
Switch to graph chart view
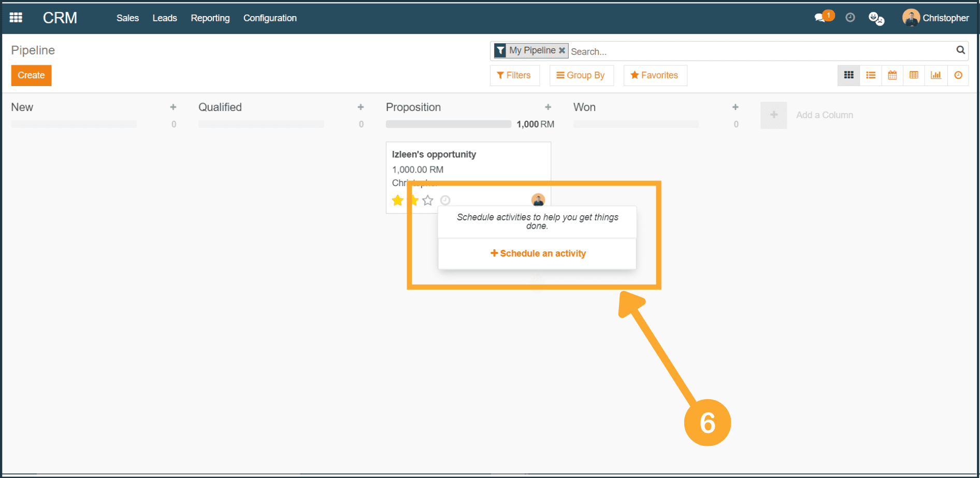936,76
